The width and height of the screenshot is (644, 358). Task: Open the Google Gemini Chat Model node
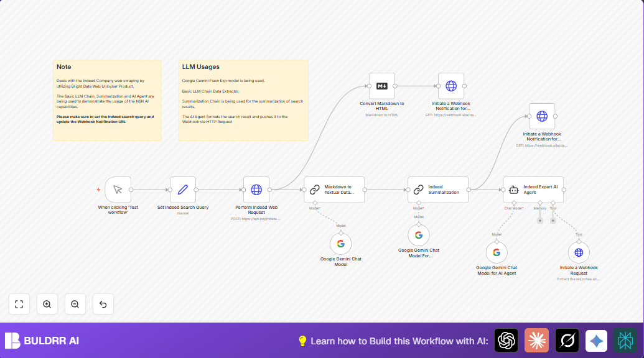point(341,244)
